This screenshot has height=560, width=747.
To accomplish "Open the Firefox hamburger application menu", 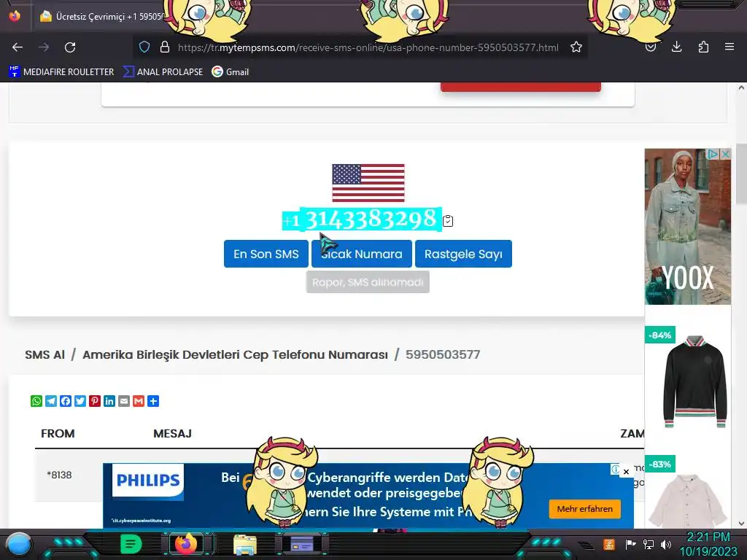I will point(729,47).
